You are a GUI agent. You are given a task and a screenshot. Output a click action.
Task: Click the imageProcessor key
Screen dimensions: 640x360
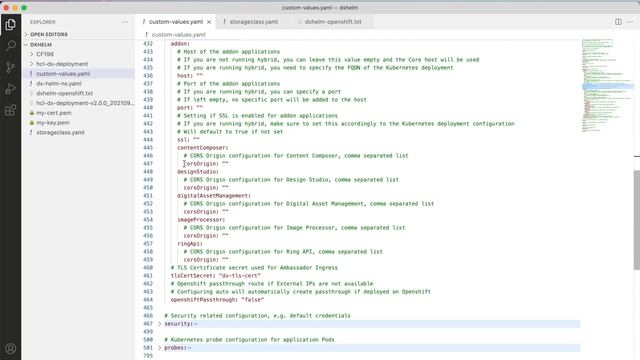coord(201,220)
